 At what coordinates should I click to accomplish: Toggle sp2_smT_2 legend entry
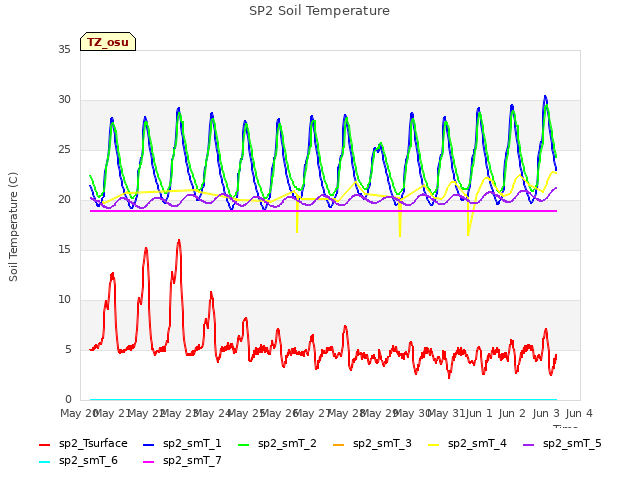click(x=277, y=444)
